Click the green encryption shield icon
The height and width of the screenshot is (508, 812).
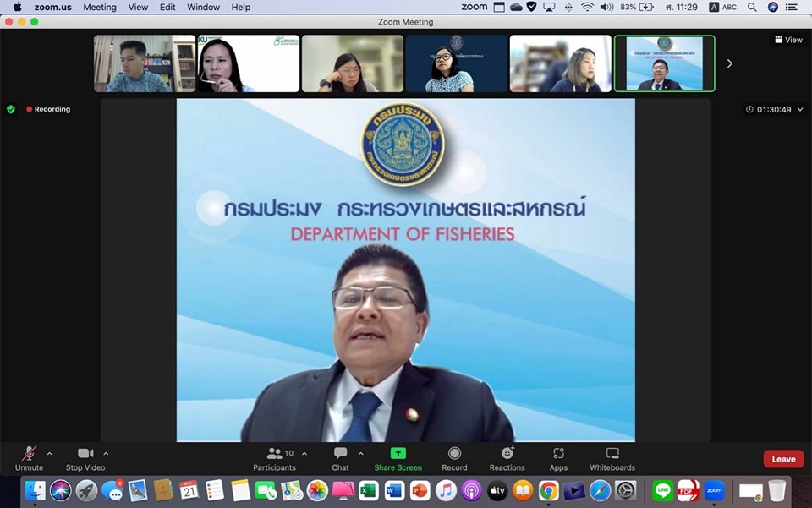point(11,109)
